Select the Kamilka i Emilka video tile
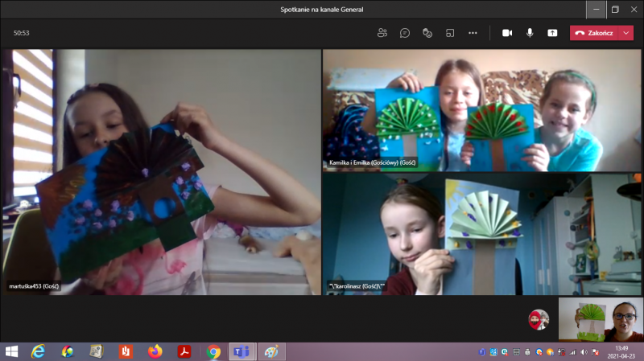This screenshot has width=644, height=361. (x=481, y=110)
